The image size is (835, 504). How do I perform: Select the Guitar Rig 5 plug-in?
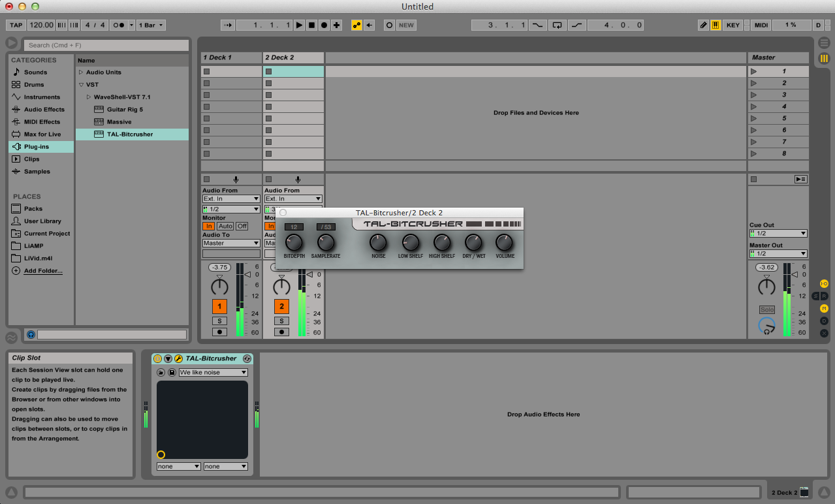(125, 109)
